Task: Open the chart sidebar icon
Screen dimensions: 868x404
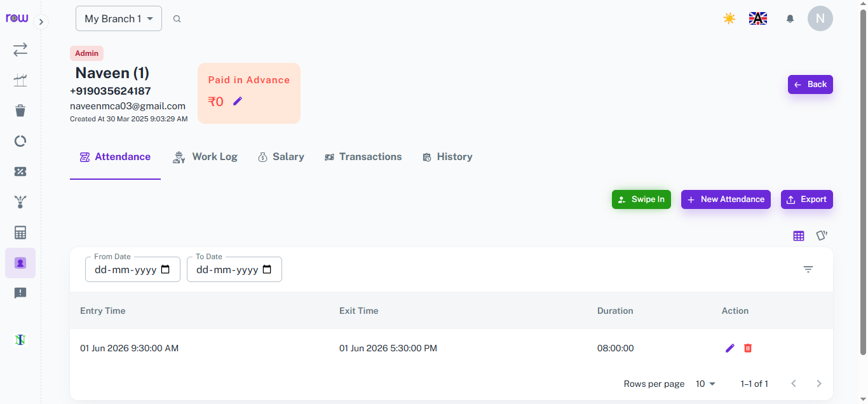Action: [20, 80]
